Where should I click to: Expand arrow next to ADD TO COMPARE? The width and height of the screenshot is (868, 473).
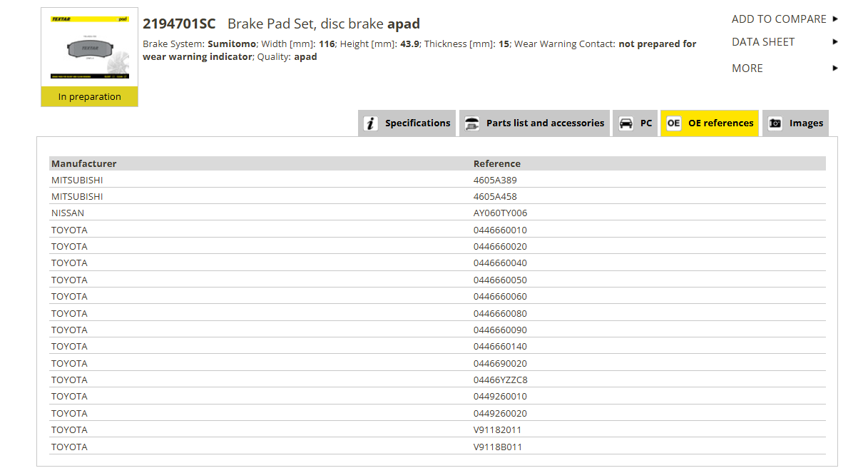(x=835, y=19)
